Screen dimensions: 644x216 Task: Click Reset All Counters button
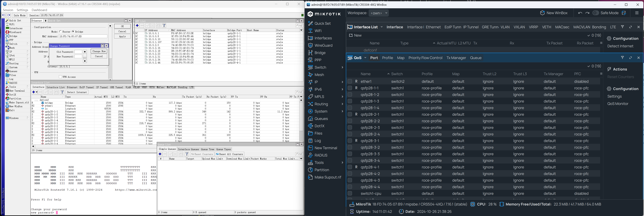[230, 154]
